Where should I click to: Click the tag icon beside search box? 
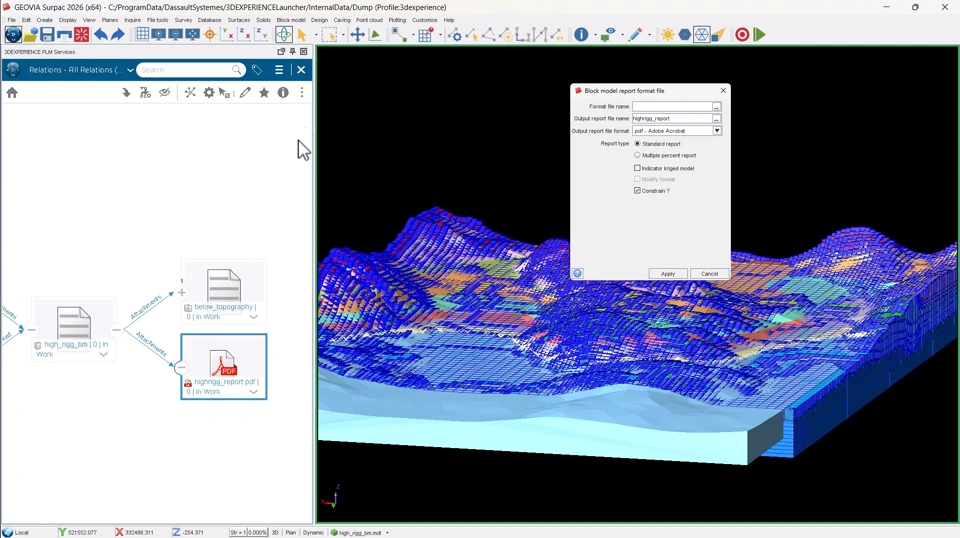pyautogui.click(x=257, y=70)
